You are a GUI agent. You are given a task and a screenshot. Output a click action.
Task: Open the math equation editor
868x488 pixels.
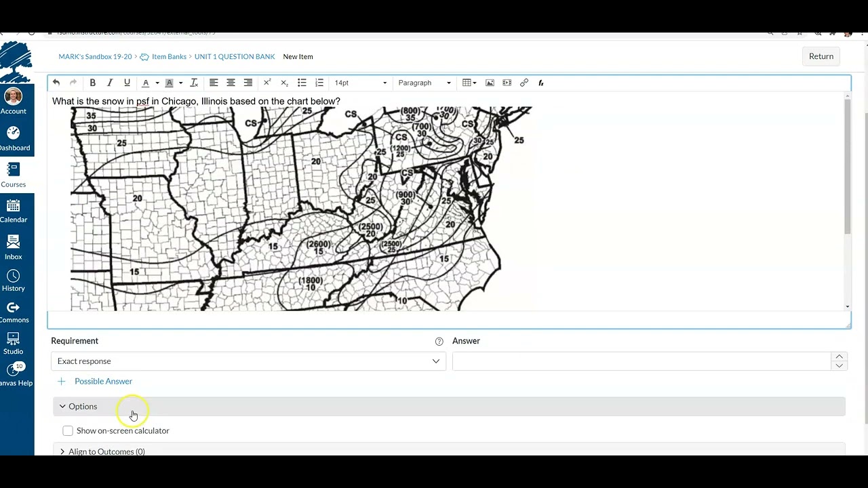tap(541, 83)
